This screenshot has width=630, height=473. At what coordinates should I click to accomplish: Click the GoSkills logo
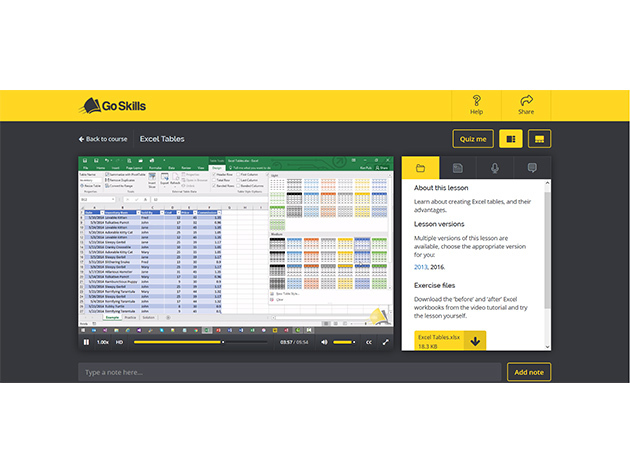[x=113, y=106]
